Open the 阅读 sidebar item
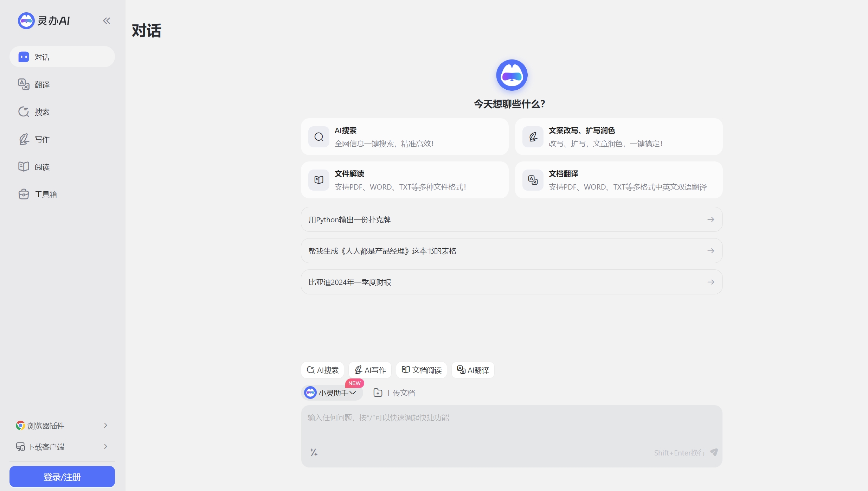This screenshot has width=868, height=491. [x=62, y=167]
